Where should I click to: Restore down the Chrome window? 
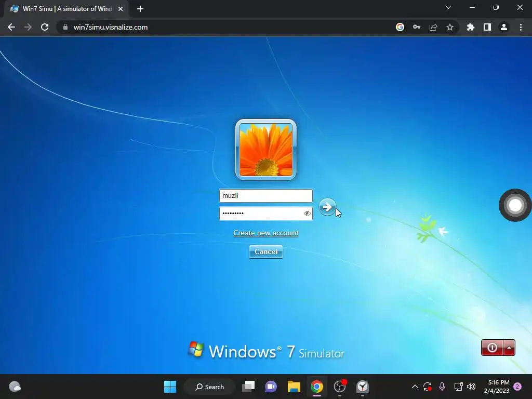496,7
